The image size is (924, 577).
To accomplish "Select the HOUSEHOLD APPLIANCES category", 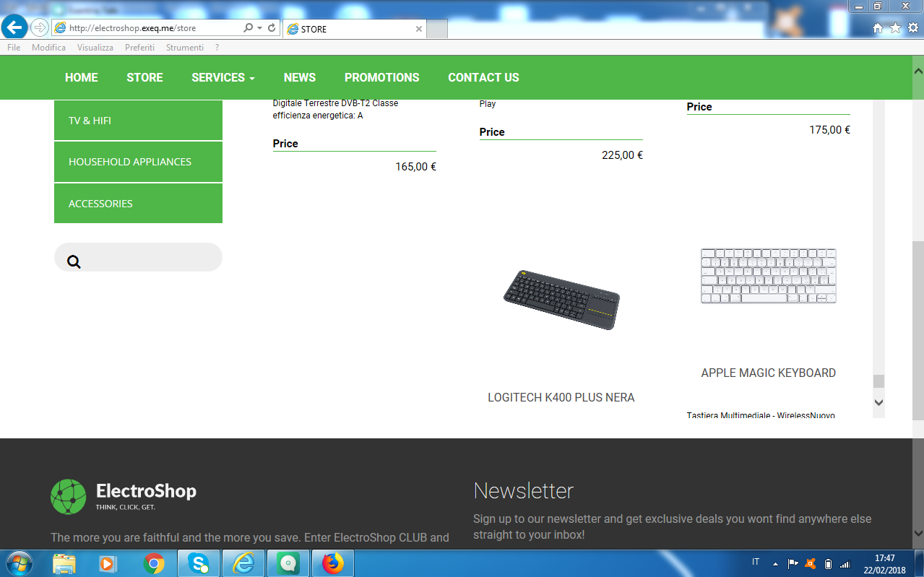I will 130,162.
